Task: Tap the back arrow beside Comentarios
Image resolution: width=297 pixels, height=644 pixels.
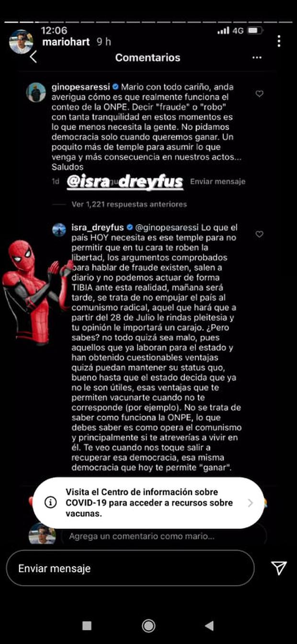Action: [x=33, y=57]
